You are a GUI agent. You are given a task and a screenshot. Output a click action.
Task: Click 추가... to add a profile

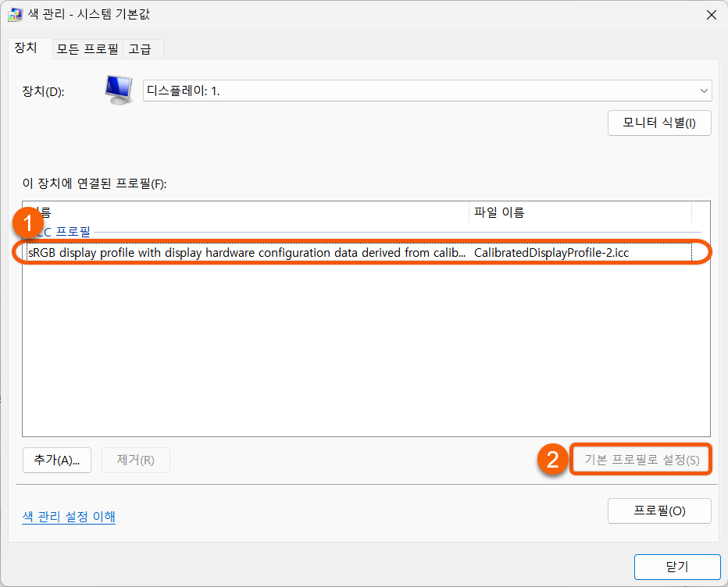56,460
